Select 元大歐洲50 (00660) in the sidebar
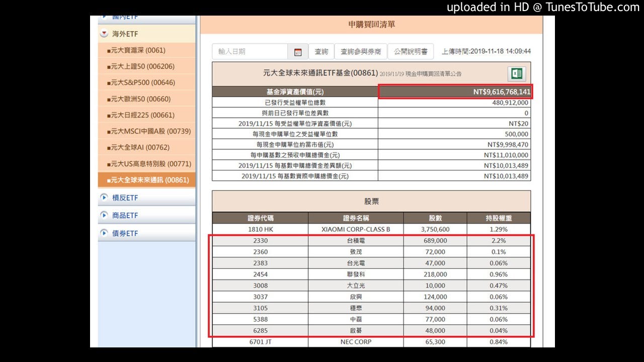The width and height of the screenshot is (644, 362). tap(146, 99)
